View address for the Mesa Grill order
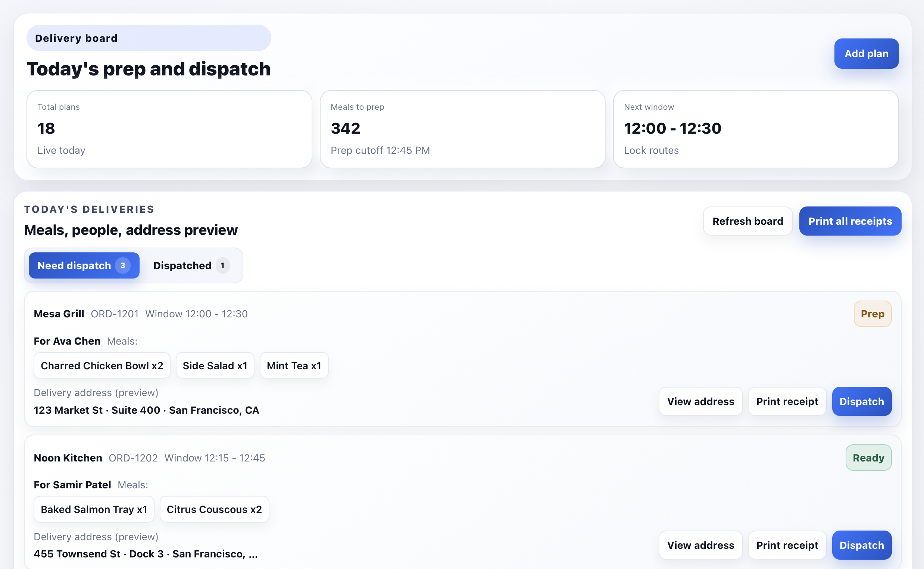 700,401
